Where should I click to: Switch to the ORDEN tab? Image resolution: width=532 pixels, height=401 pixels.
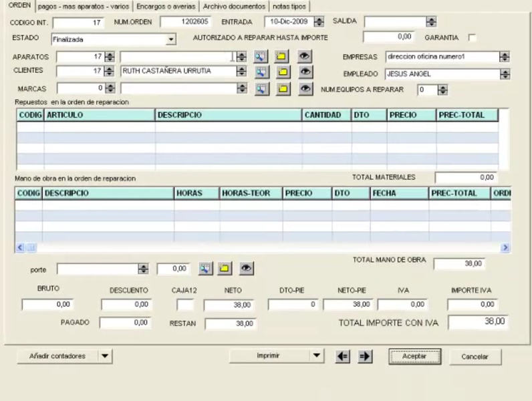(x=19, y=5)
